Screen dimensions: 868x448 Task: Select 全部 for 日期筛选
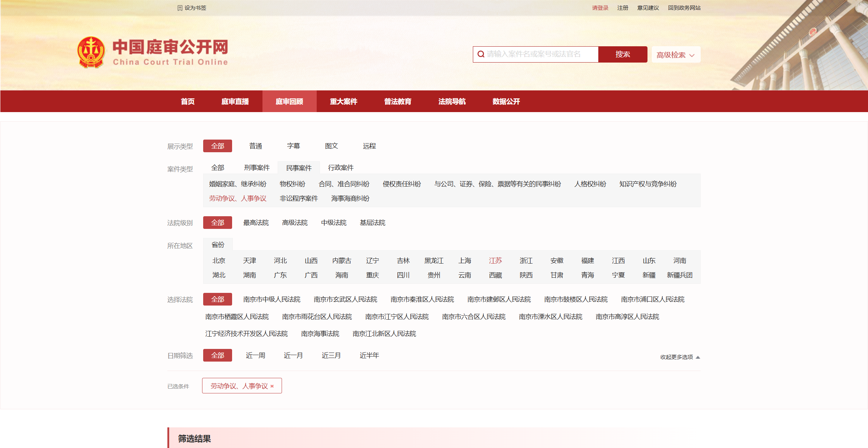tap(218, 355)
